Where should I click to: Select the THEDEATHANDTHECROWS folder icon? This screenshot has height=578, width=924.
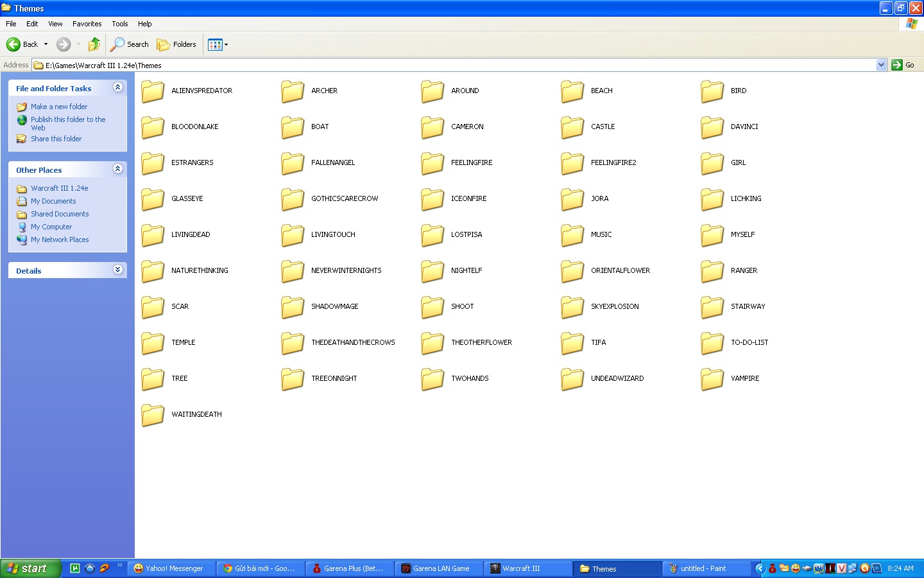[293, 343]
